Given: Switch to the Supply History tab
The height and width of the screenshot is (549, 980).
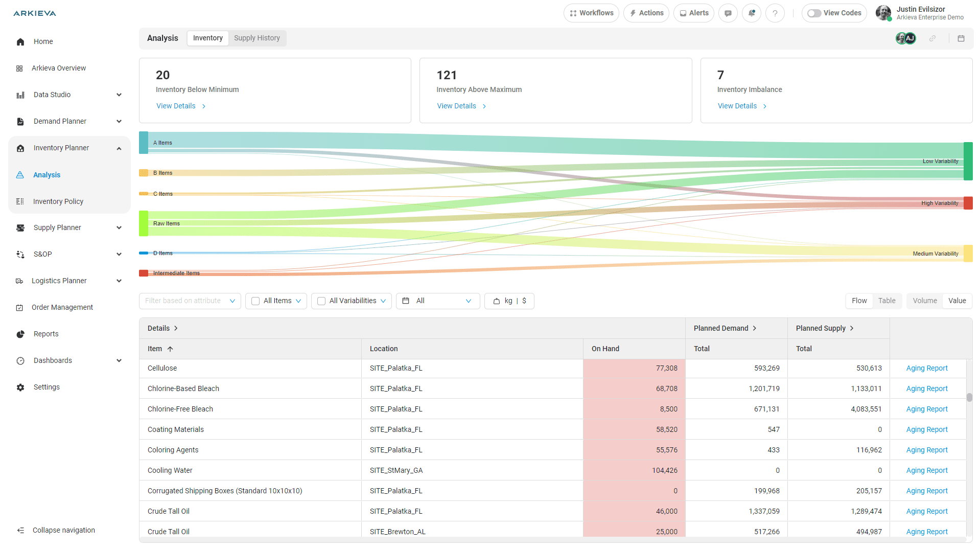Looking at the screenshot, I should coord(256,38).
